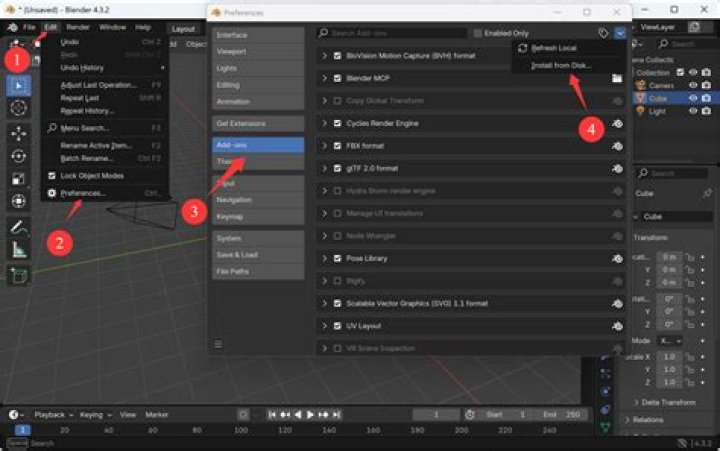Open the add-ons options dropdown arrow
The height and width of the screenshot is (451, 720).
[x=620, y=33]
